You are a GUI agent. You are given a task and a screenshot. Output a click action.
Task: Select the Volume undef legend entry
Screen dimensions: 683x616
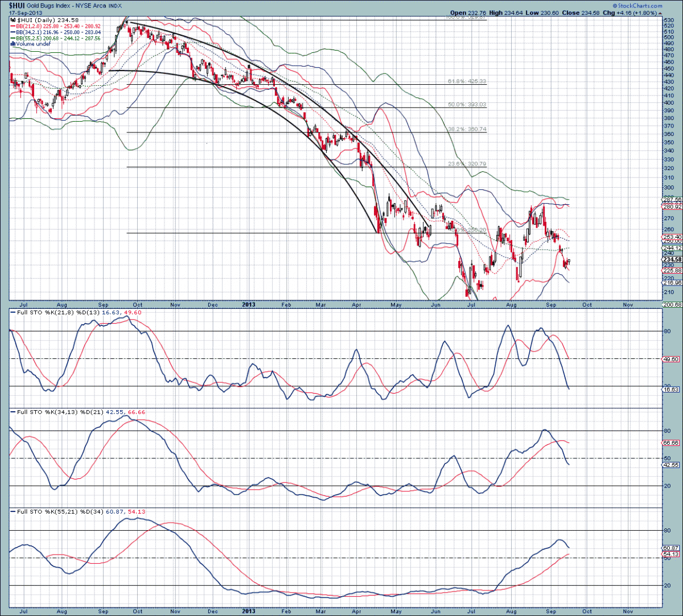33,43
